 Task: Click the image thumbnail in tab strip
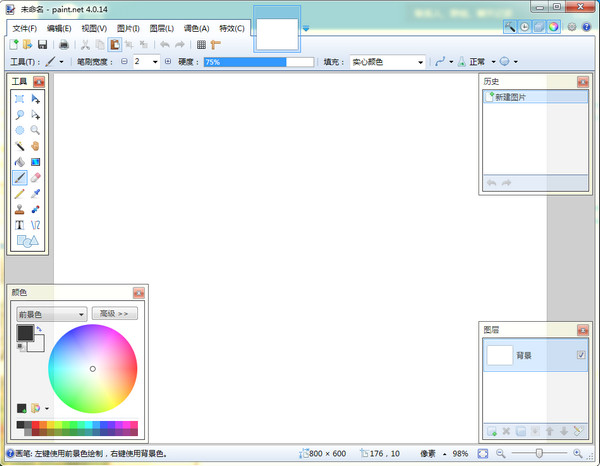click(277, 30)
